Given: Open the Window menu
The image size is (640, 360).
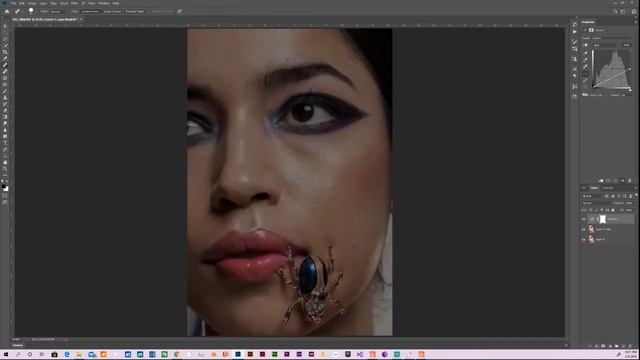Looking at the screenshot, I should point(104,3).
